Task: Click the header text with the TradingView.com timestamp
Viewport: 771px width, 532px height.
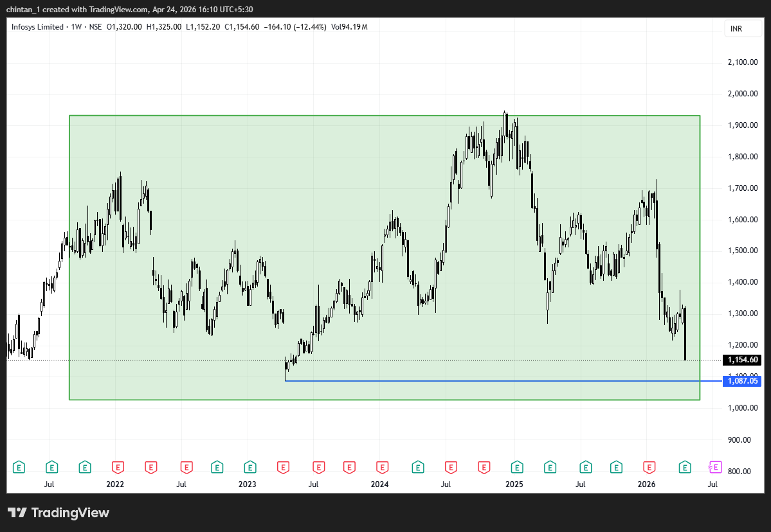Action: tap(129, 10)
